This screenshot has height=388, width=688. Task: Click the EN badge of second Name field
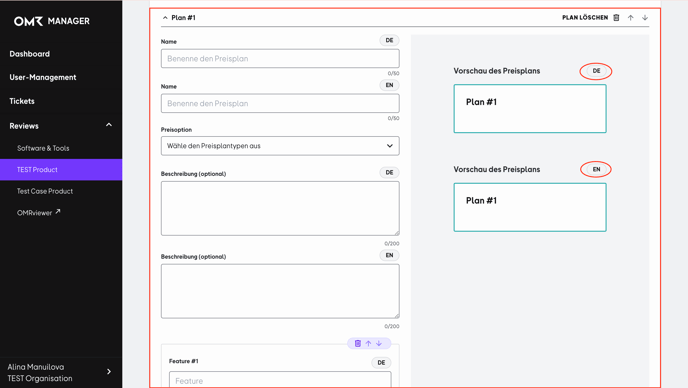coord(389,85)
